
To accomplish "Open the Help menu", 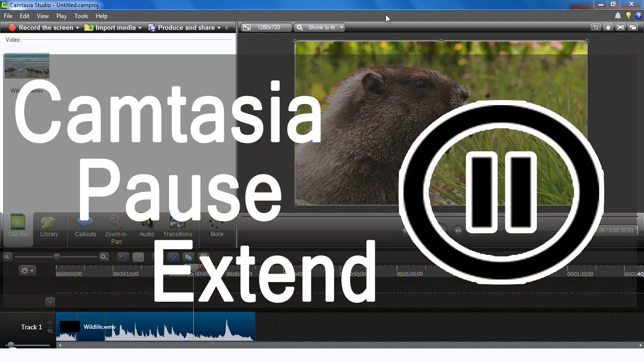I will point(102,16).
